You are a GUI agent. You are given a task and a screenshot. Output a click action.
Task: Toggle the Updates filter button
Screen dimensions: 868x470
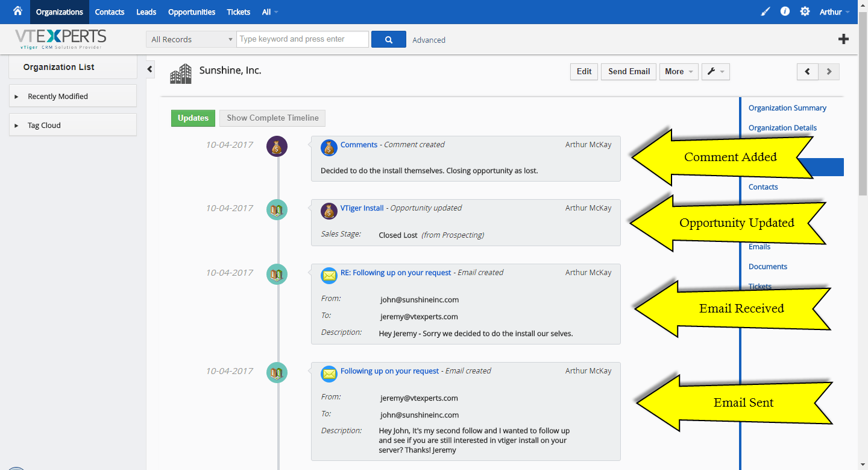pyautogui.click(x=193, y=118)
